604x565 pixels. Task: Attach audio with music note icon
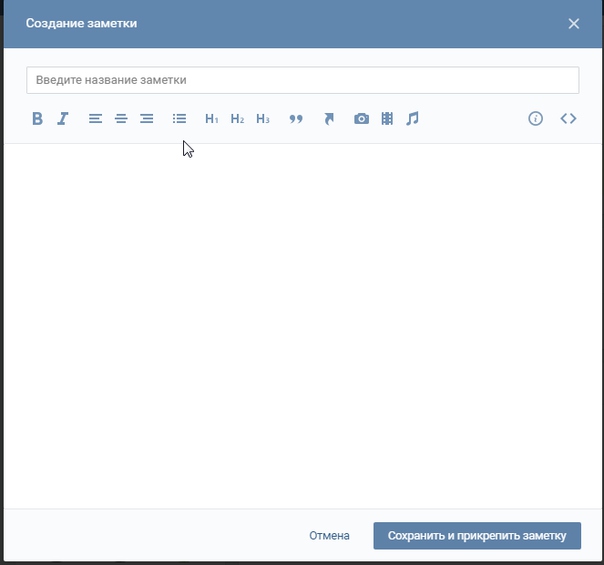tap(413, 119)
